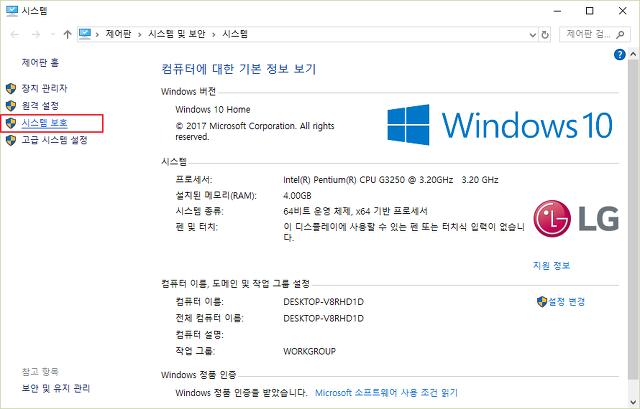Click the 64비트 운영 체제 system type value

355,211
